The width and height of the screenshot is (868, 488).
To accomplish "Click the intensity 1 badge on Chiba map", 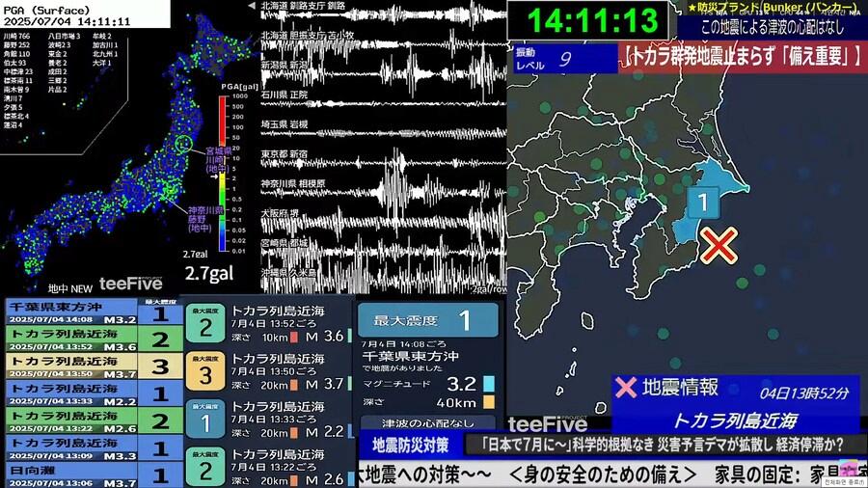I will (704, 203).
